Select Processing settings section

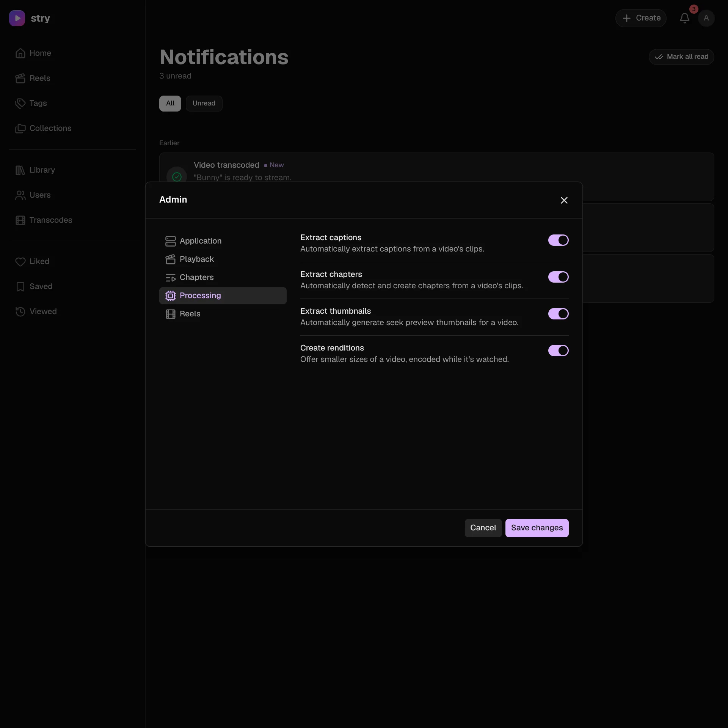click(223, 296)
